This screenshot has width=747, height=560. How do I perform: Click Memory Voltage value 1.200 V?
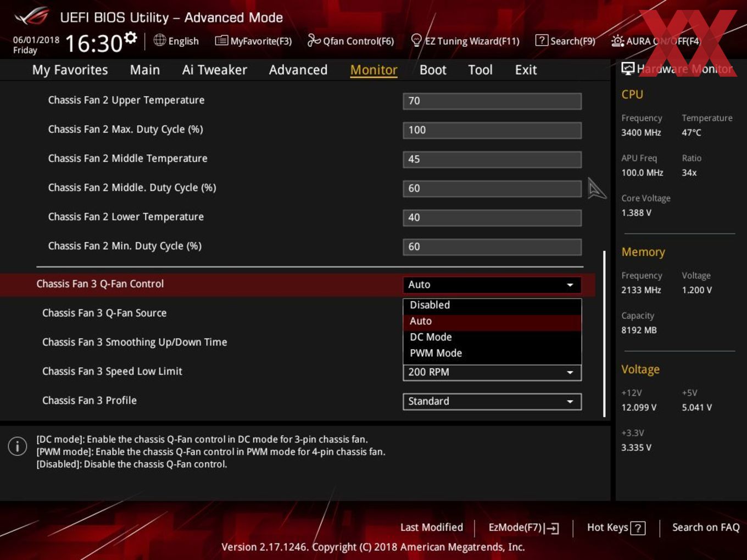[x=696, y=290]
